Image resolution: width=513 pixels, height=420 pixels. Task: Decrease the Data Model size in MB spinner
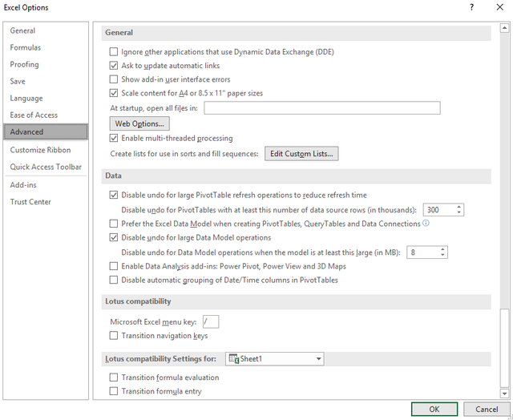pyautogui.click(x=442, y=255)
